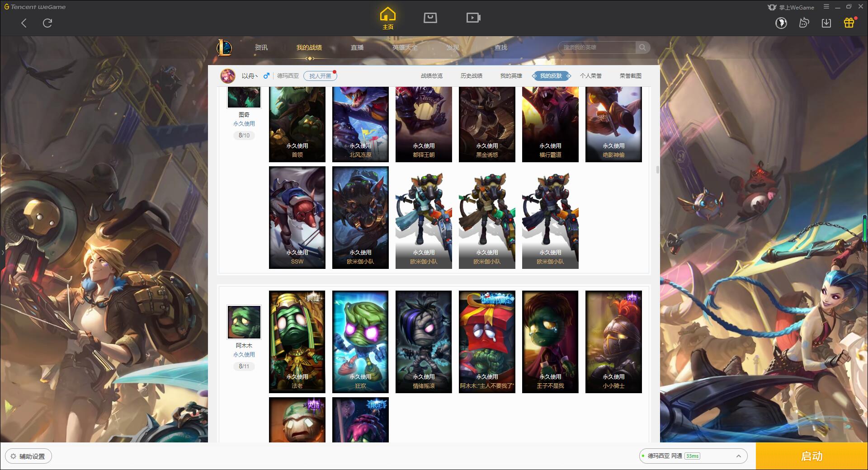Open the music share icon top right
Image resolution: width=868 pixels, height=470 pixels.
click(804, 23)
